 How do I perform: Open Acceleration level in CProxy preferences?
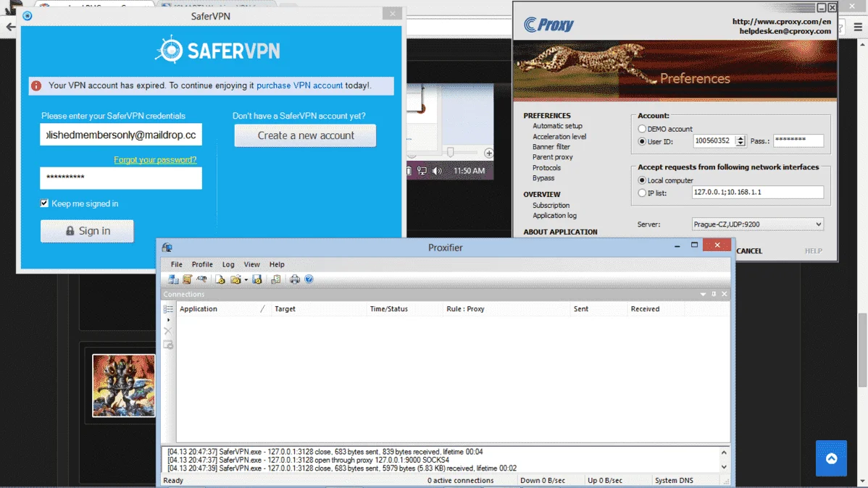point(559,137)
